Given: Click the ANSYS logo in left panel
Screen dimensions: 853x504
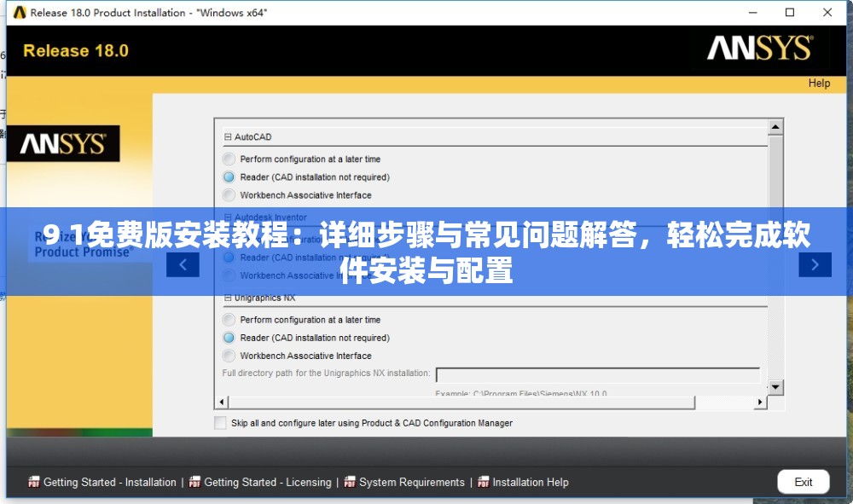Looking at the screenshot, I should click(x=63, y=144).
